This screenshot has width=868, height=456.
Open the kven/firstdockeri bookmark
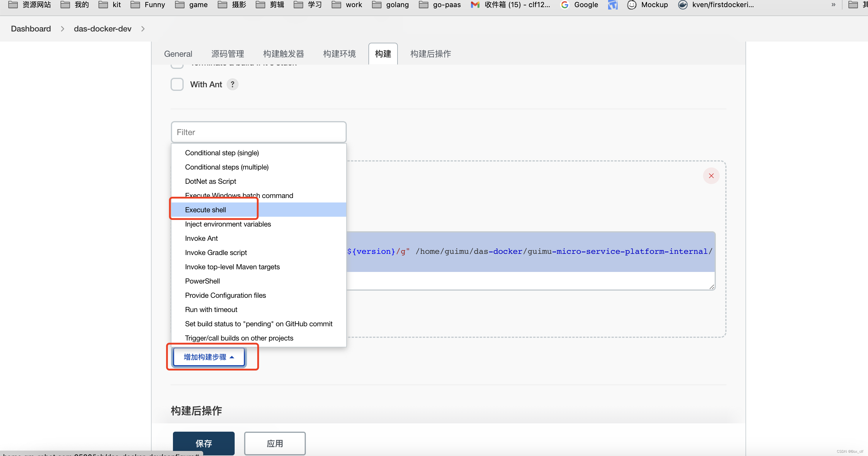coord(716,5)
